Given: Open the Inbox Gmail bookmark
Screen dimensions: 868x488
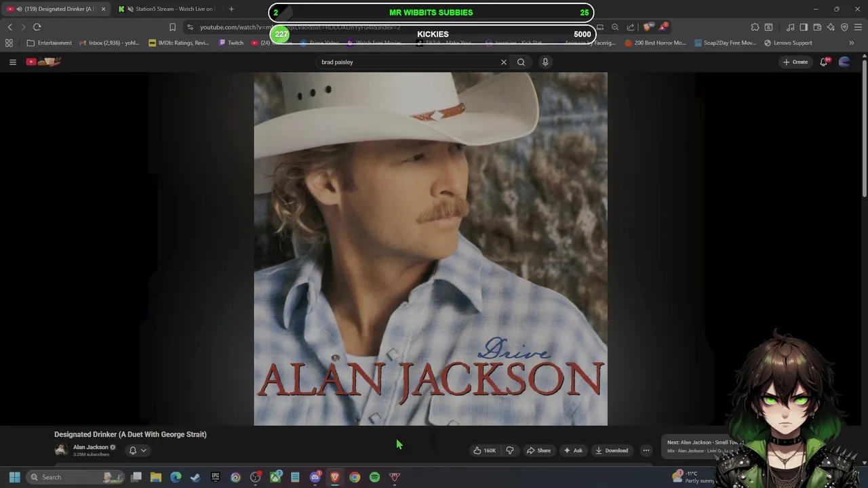Looking at the screenshot, I should click(109, 43).
